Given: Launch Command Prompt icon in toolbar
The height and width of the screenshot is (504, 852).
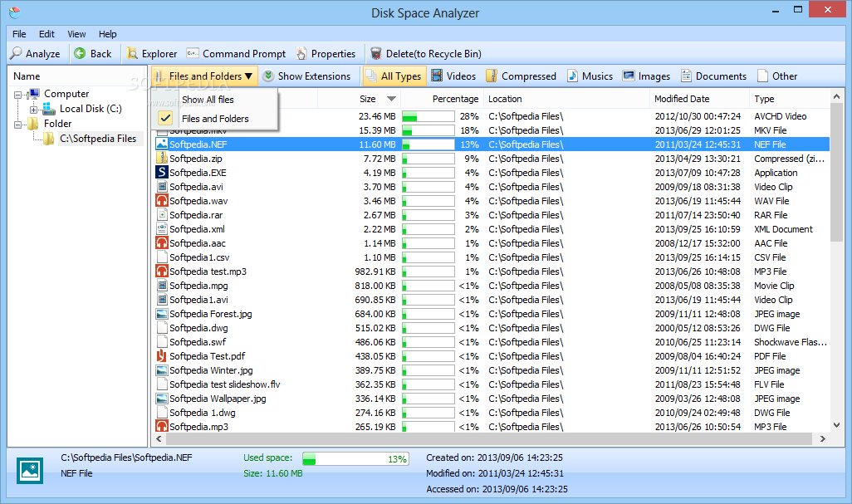Looking at the screenshot, I should [x=193, y=53].
